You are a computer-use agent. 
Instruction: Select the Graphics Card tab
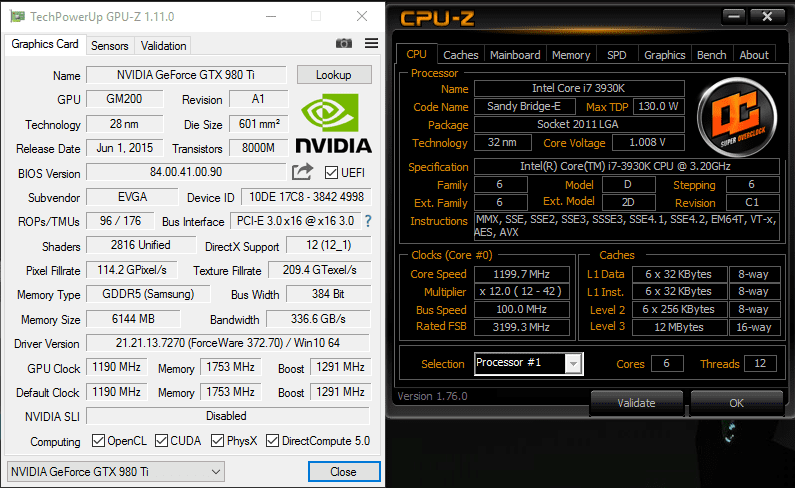pyautogui.click(x=45, y=44)
